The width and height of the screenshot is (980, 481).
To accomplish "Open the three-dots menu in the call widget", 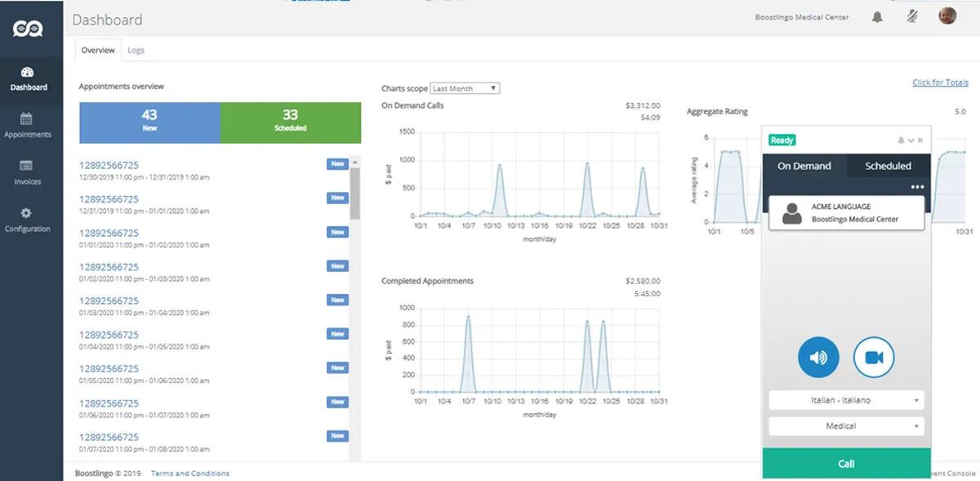I will (917, 187).
